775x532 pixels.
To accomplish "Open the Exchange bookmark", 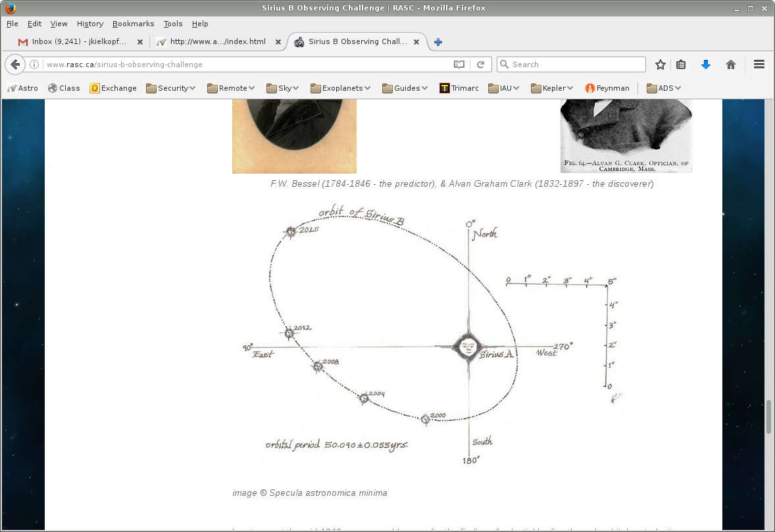I will click(113, 88).
